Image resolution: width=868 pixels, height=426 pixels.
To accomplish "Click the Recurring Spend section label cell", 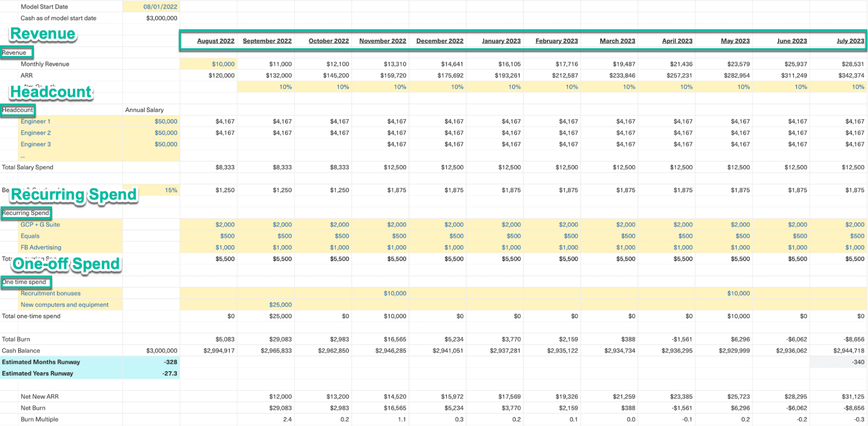I will pos(26,213).
